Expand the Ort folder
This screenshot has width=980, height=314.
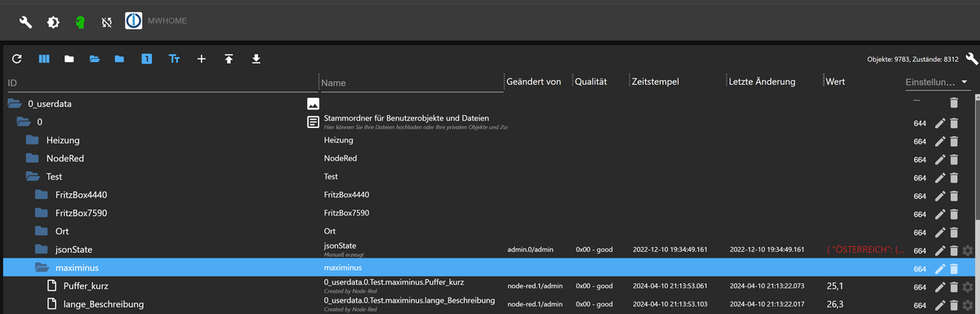pos(42,231)
